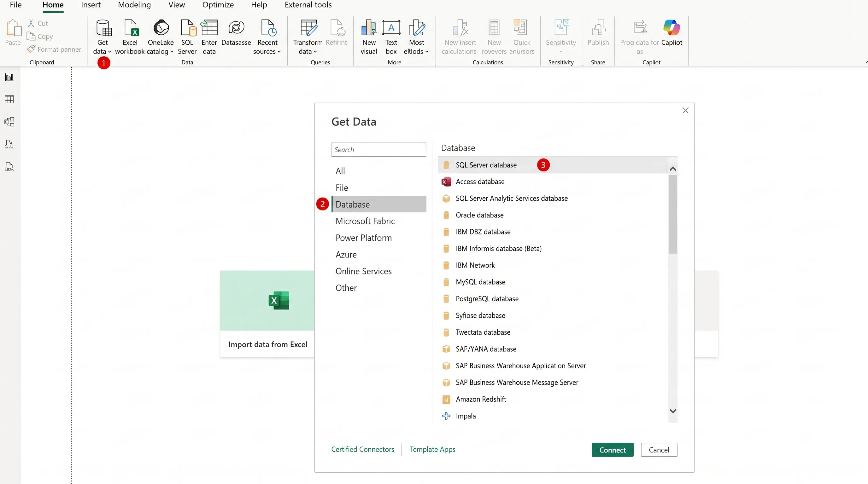
Task: Click the bottom sidebar icon with magnifier
Action: (x=9, y=167)
